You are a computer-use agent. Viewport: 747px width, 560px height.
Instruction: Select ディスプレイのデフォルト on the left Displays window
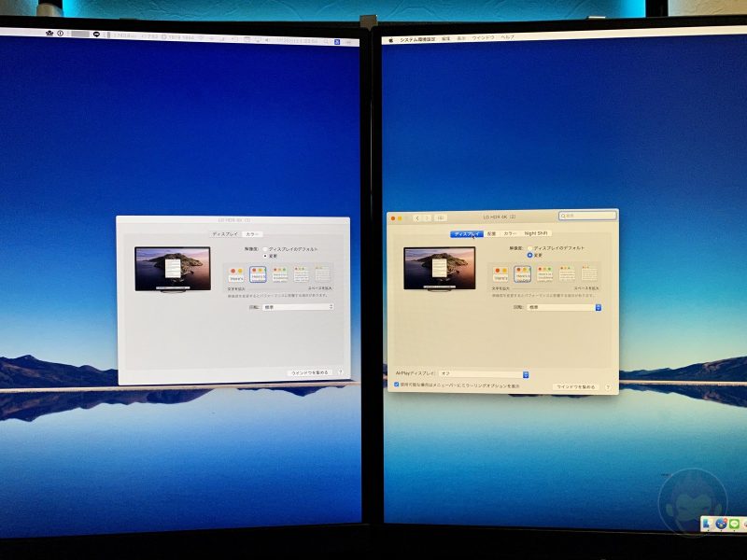pyautogui.click(x=264, y=248)
